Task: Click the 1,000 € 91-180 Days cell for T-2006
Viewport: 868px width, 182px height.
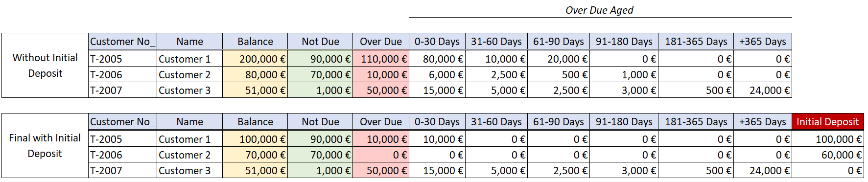Action: point(624,74)
